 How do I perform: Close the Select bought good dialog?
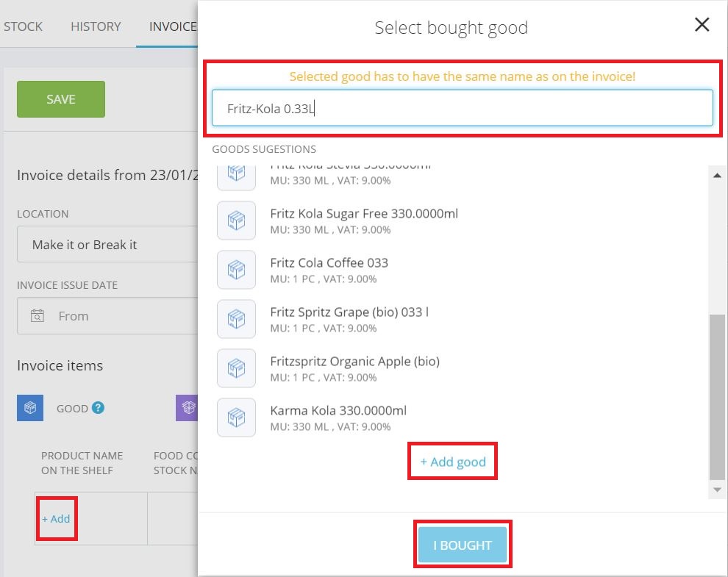point(702,24)
